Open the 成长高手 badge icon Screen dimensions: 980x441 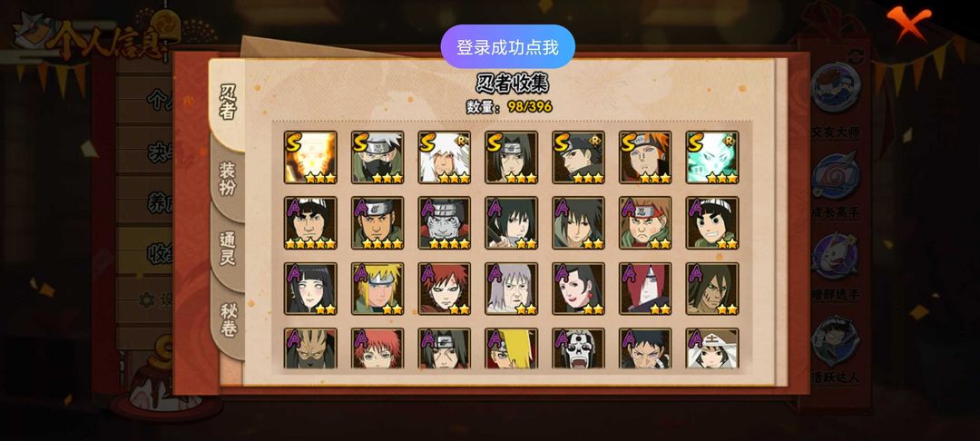(836, 175)
